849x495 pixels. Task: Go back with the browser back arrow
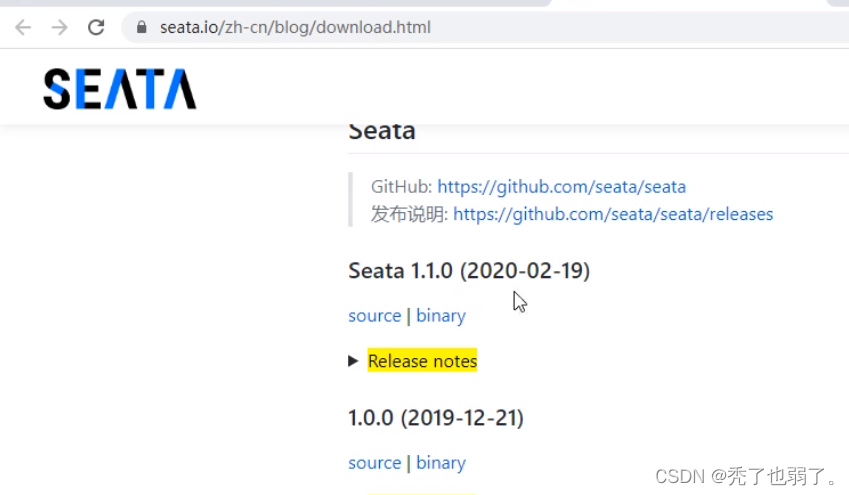23,27
